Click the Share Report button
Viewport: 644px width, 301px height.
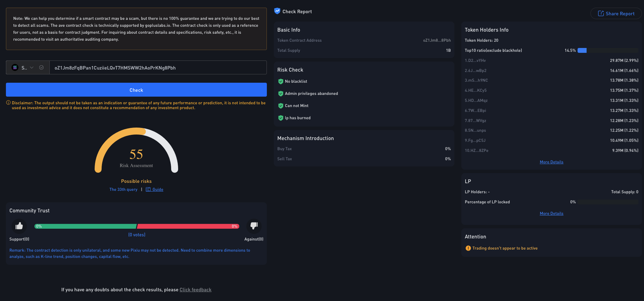click(616, 14)
